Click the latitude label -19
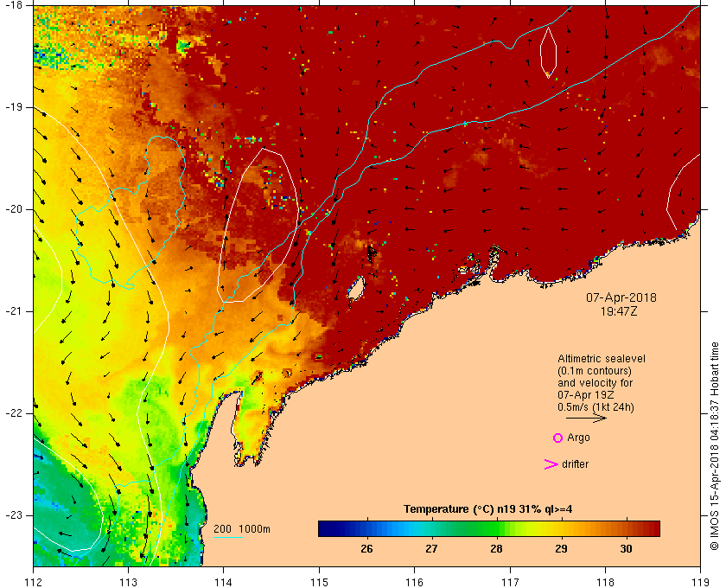The image size is (726, 588). (13, 107)
